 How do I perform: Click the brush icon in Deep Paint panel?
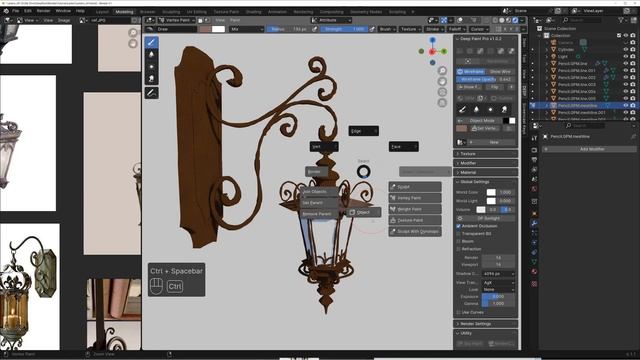(x=462, y=109)
